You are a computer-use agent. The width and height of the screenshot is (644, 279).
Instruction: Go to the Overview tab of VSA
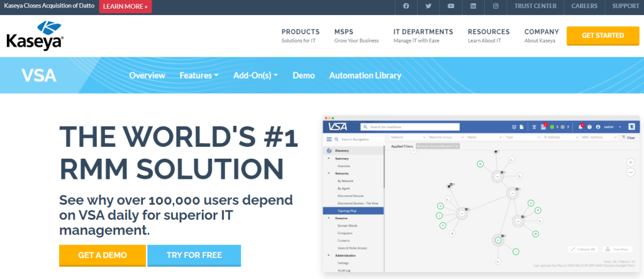click(147, 76)
